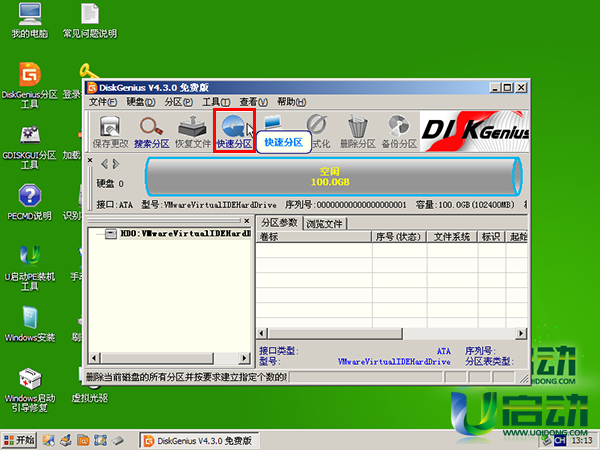
Task: Launch Windows启动引导修复 desktop icon
Action: [30, 390]
